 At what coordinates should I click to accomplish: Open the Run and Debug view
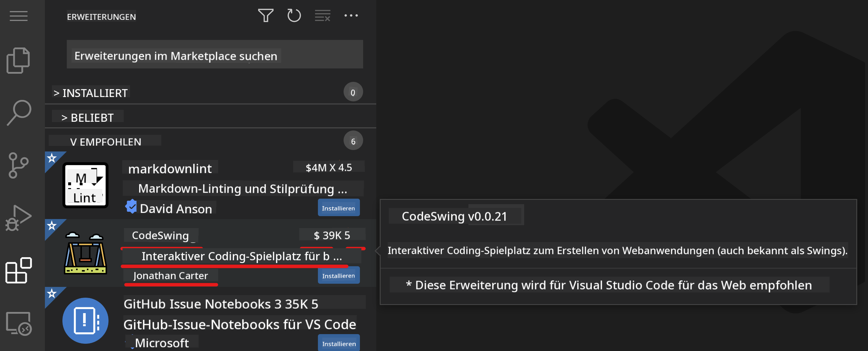(x=19, y=218)
